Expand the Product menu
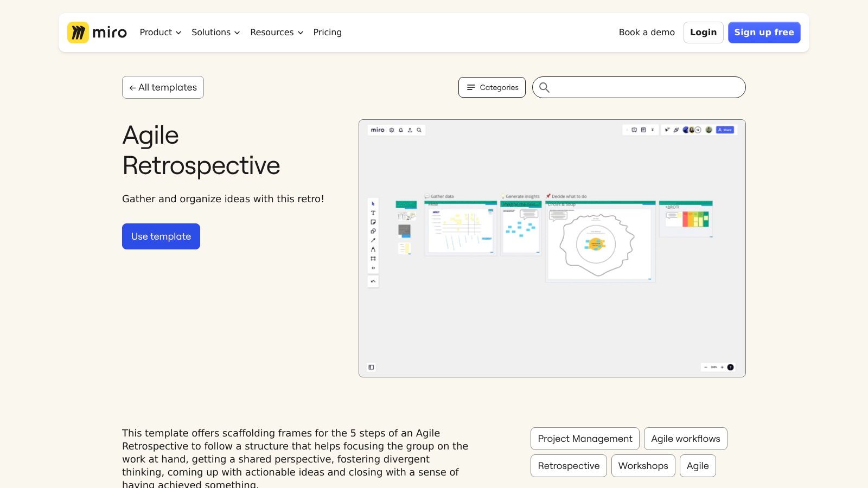The image size is (868, 488). point(161,33)
